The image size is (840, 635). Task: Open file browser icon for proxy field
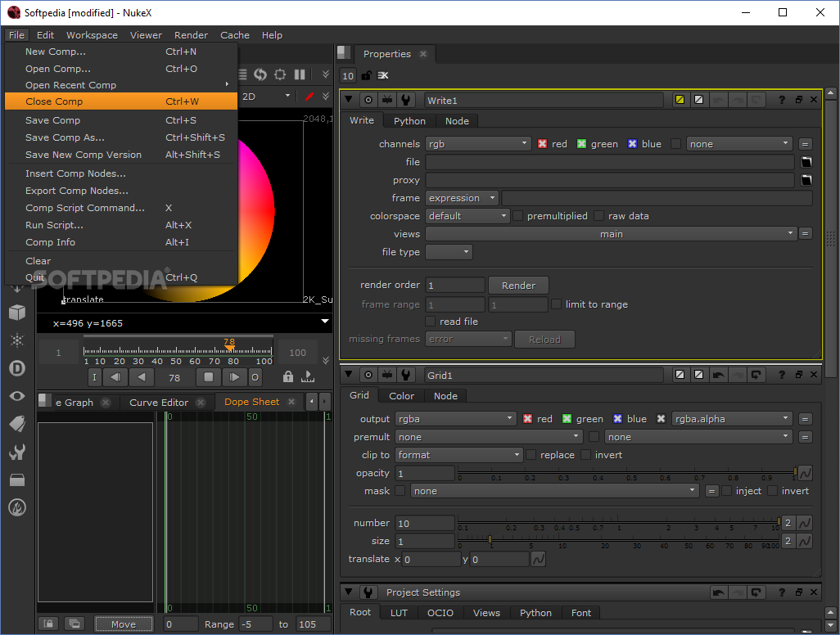tap(806, 180)
